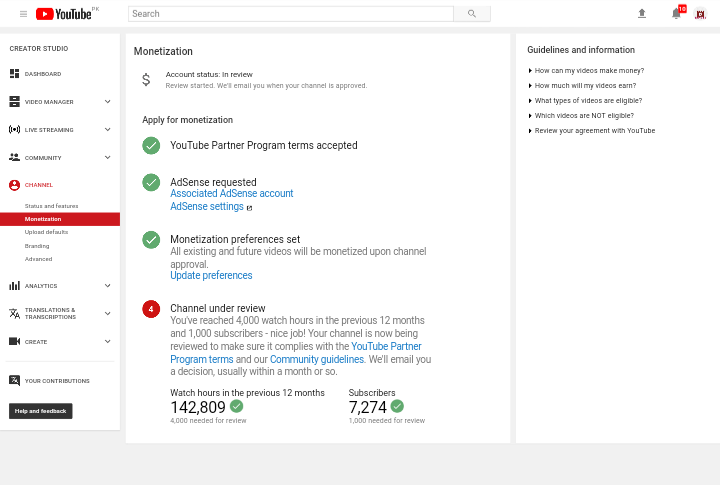Screen dimensions: 720x485
Task: Click the YouTube logo
Action: 64,14
